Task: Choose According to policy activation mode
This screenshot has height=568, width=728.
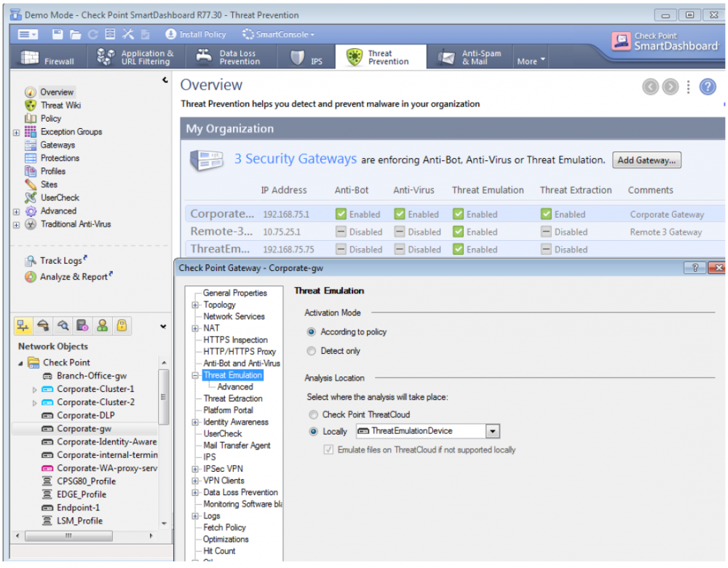Action: tap(312, 332)
